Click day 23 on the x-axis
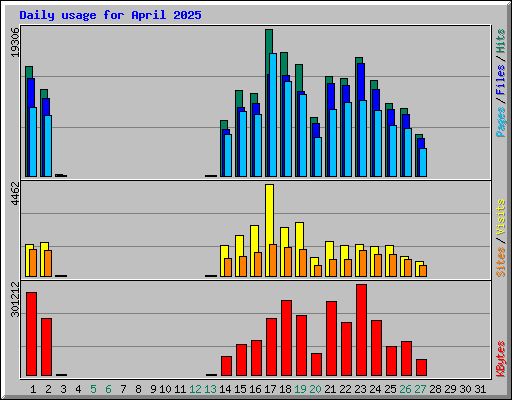 click(360, 389)
